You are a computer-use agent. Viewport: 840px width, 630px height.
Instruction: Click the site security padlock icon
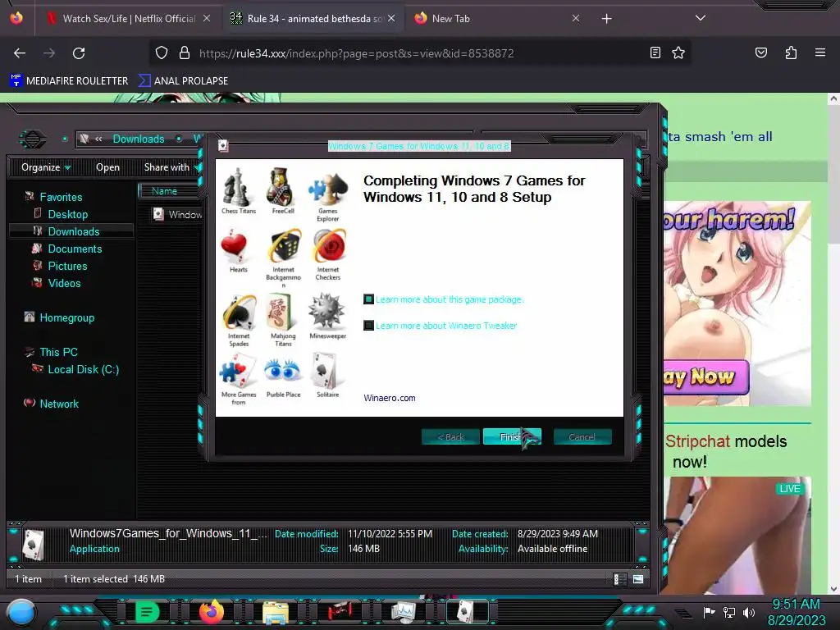click(x=185, y=53)
